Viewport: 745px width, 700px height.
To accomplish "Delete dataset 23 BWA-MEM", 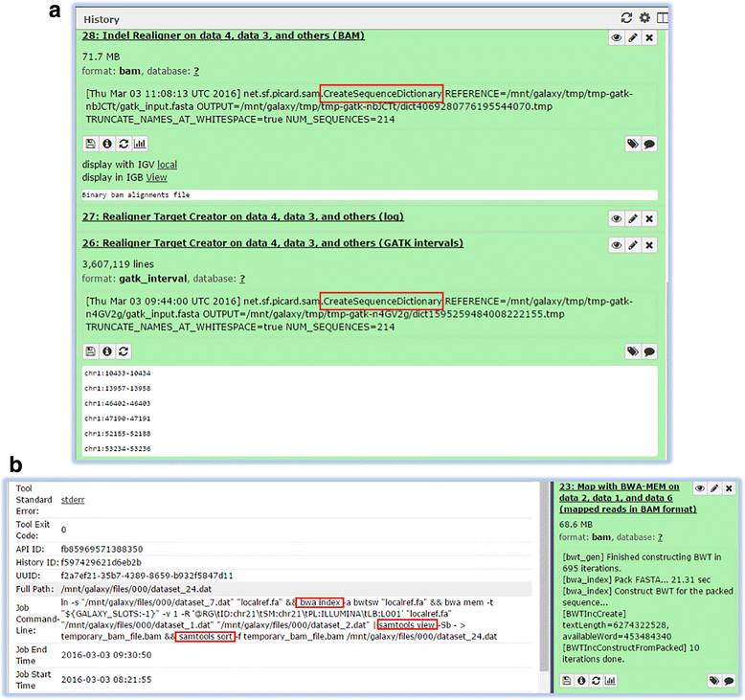I will 729,488.
